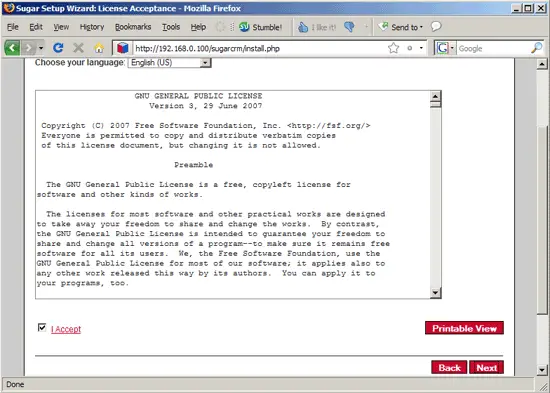Click the license text scrollbar thumb
This screenshot has height=393, width=550.
tap(435, 104)
